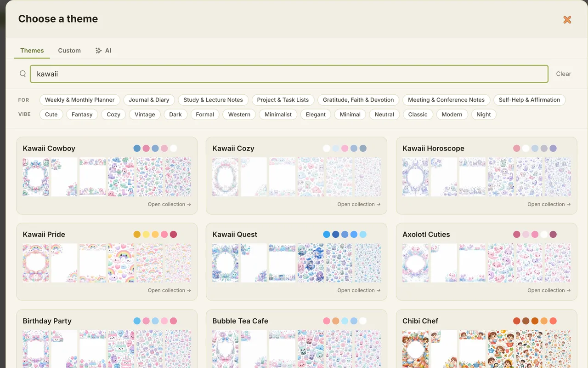Click the Kawaii Cowboy title
The width and height of the screenshot is (588, 368).
[x=49, y=148]
